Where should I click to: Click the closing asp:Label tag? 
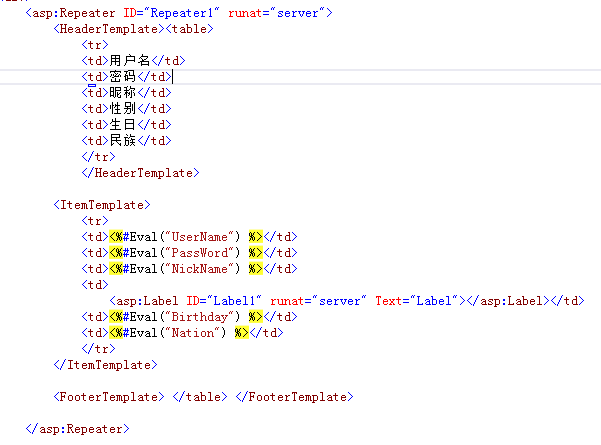(508, 301)
